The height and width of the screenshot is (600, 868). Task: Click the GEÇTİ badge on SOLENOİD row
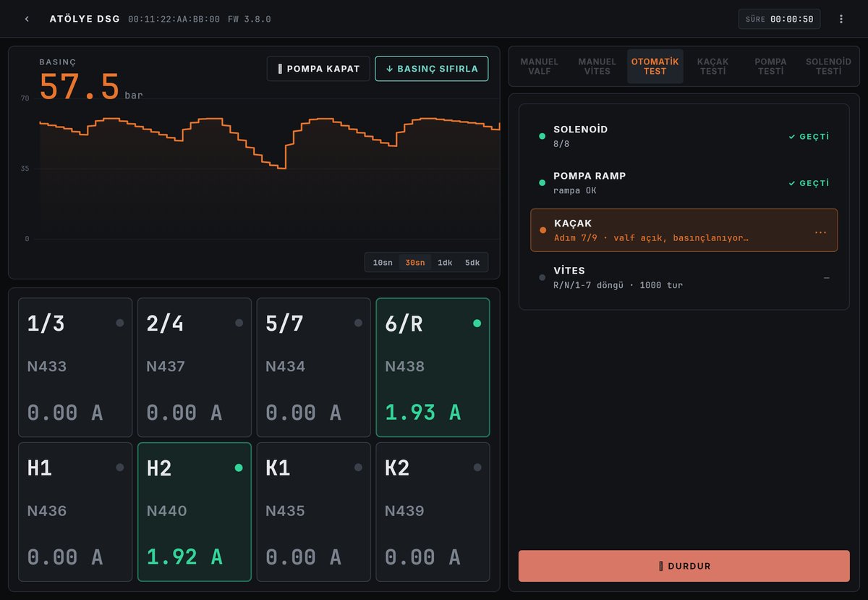[x=809, y=136]
